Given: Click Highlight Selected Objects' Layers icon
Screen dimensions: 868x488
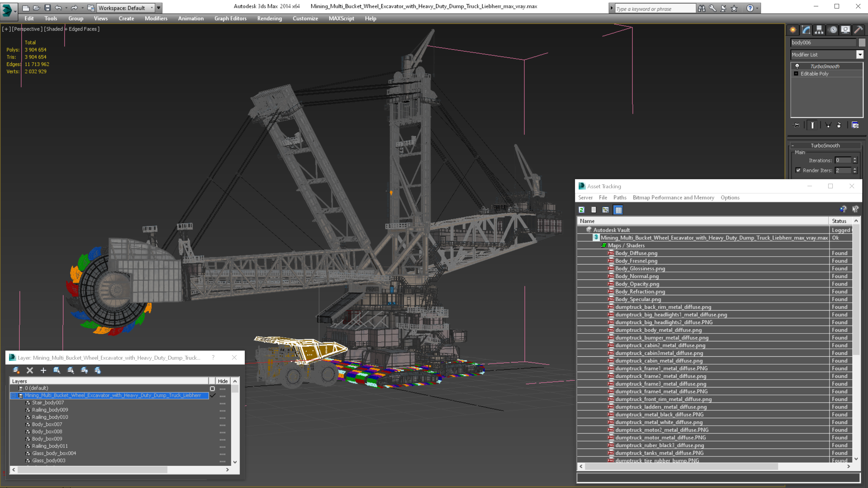Looking at the screenshot, I should click(71, 370).
